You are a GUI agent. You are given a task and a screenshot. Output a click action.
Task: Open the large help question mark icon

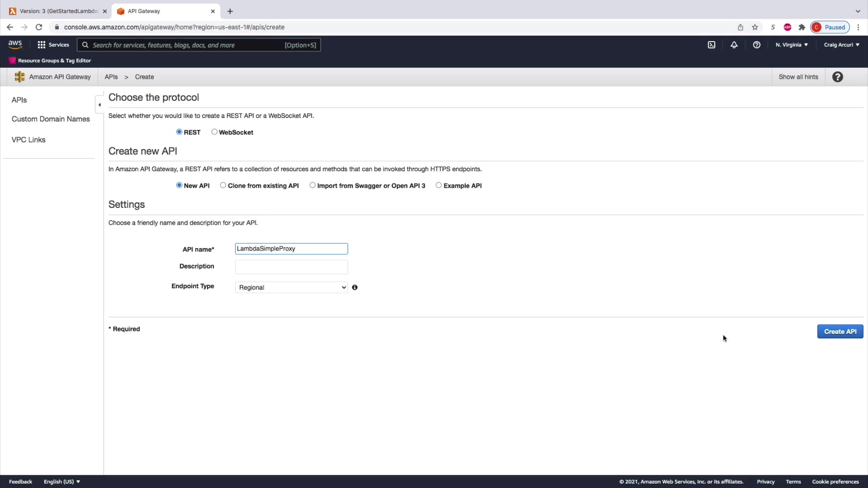click(837, 77)
